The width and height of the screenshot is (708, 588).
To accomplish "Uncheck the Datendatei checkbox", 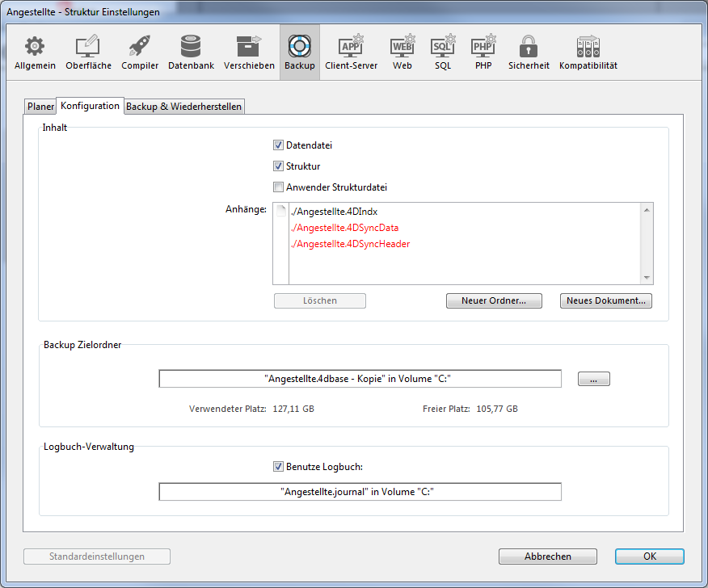I will (x=278, y=145).
